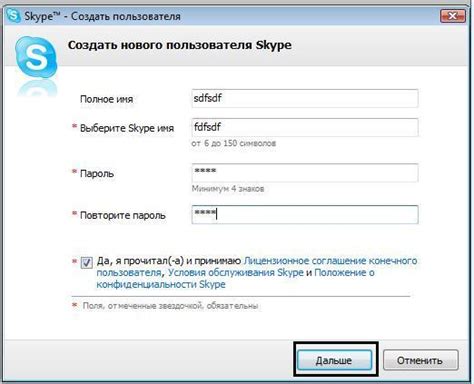The width and height of the screenshot is (474, 384).
Task: Click note Поля, отмеченные звездочкой, обязательны
Action: pos(170,306)
